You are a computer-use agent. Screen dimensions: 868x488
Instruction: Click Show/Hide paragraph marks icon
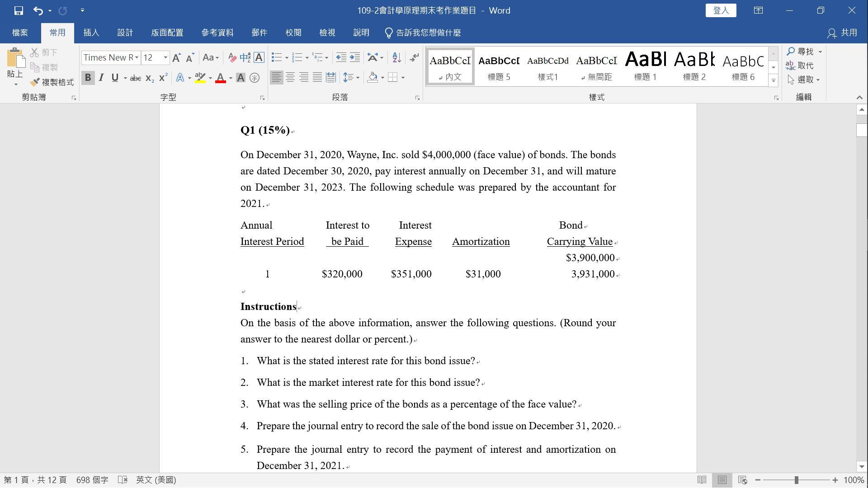tap(414, 57)
